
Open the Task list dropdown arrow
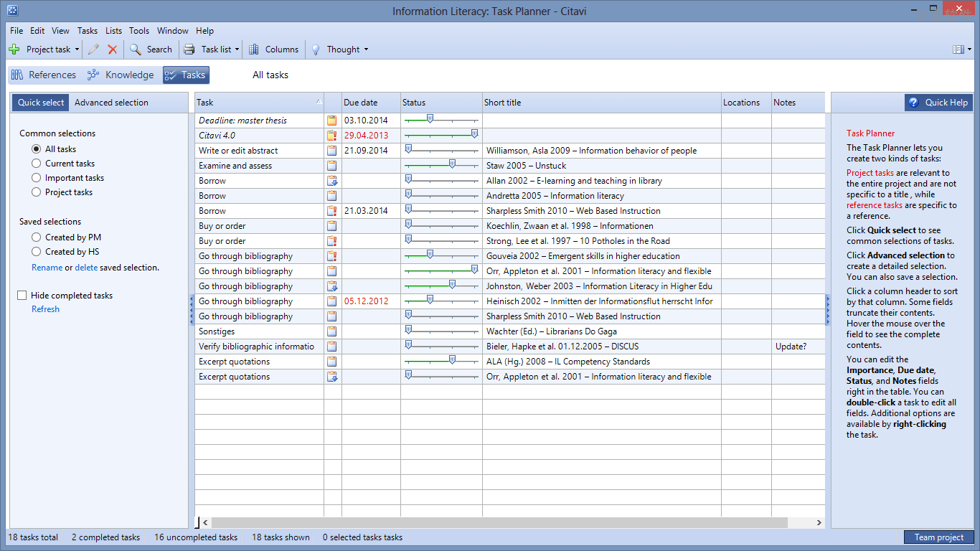point(237,50)
